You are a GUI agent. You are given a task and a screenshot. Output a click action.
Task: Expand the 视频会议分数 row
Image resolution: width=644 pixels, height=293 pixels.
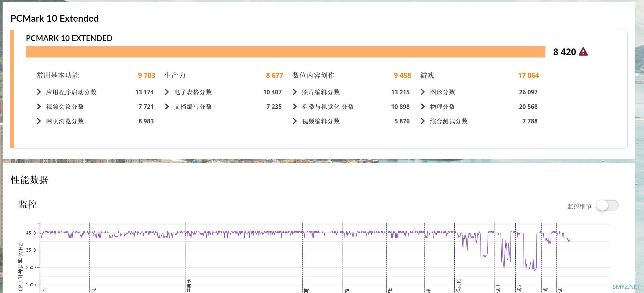click(x=39, y=107)
